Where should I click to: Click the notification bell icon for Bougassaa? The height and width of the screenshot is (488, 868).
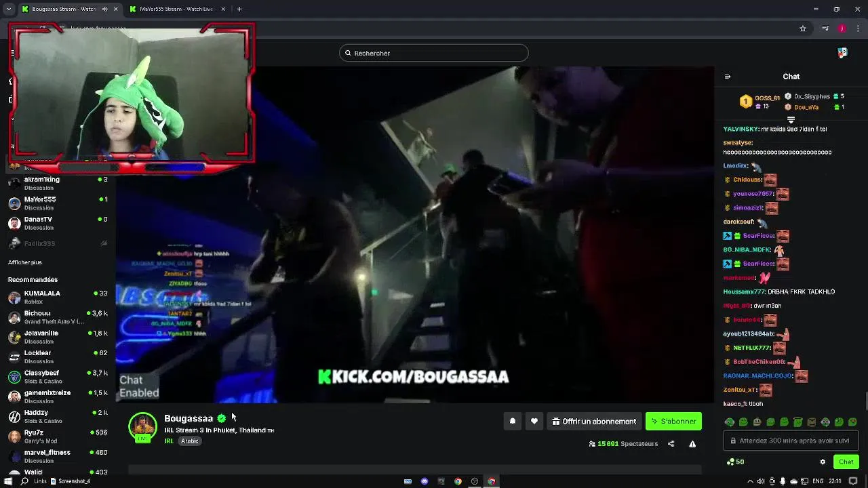tap(513, 422)
